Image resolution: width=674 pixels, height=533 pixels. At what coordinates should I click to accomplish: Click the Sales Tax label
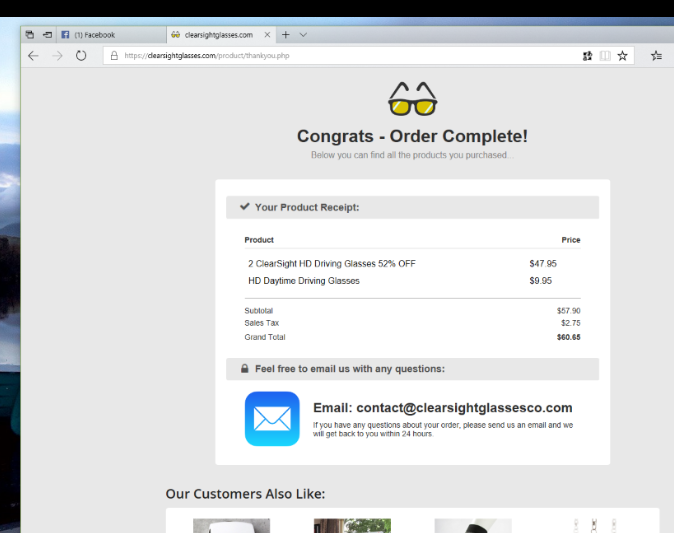coord(262,323)
